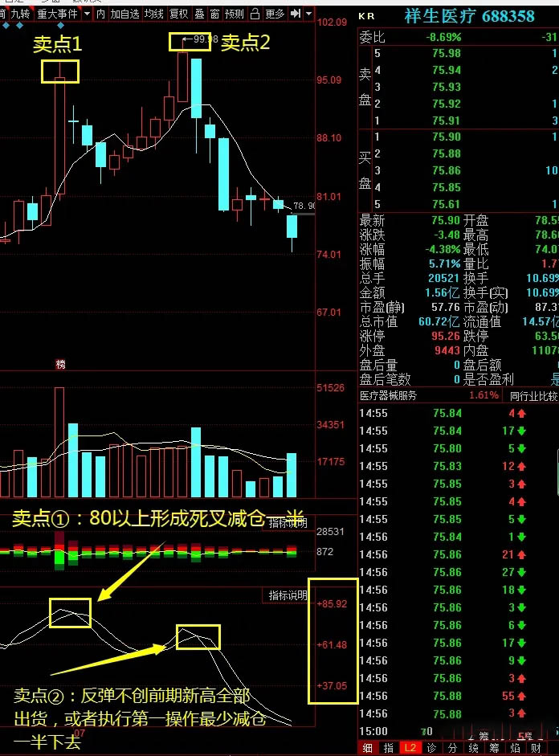Click the 焰 icon in bottom tab bar
The height and width of the screenshot is (756, 559).
(x=514, y=747)
